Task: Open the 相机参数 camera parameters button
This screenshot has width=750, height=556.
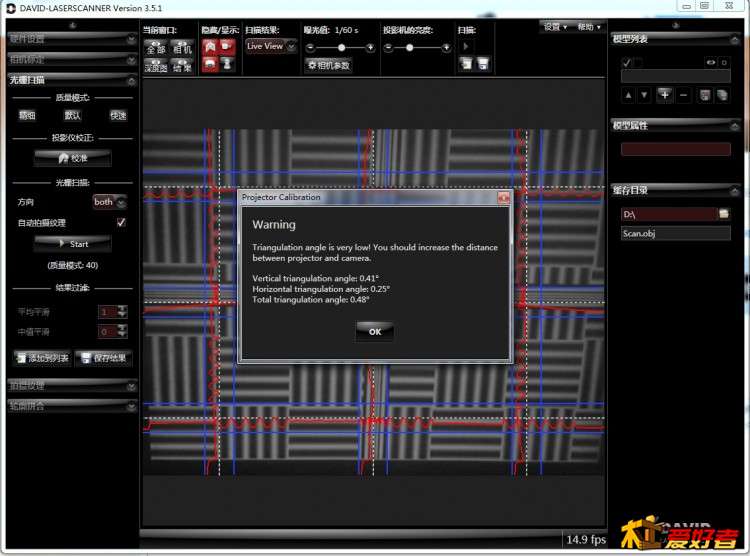Action: 329,65
